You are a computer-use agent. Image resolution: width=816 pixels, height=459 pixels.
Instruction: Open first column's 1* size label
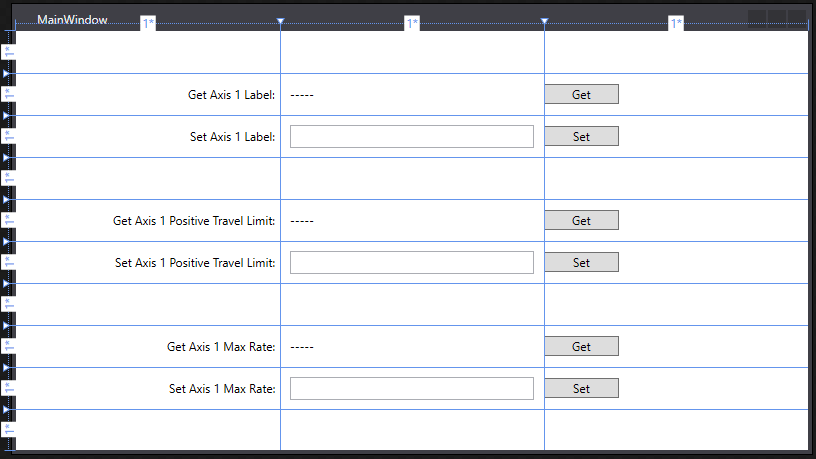coord(148,23)
